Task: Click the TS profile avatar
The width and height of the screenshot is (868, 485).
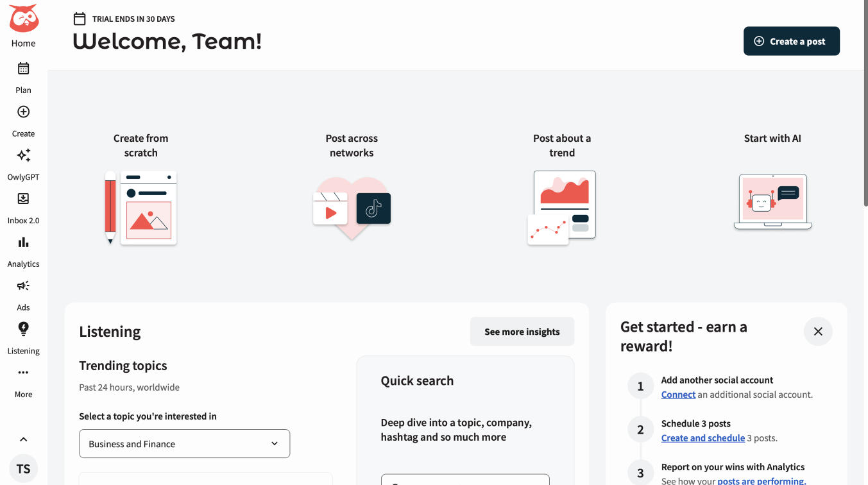Action: coord(23,468)
